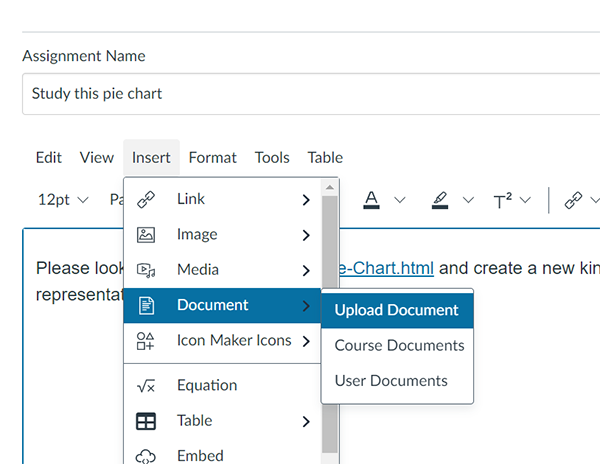Choose Upload Document option
Viewport: 600px width, 464px height.
397,310
